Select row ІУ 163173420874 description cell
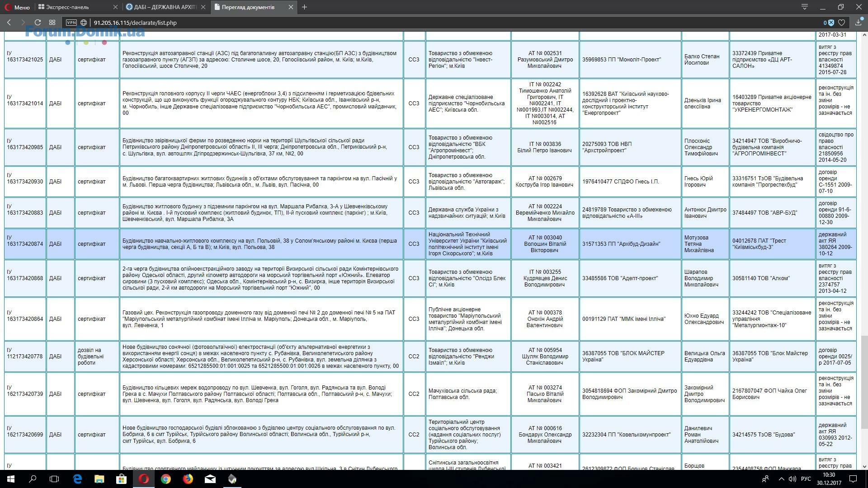Image resolution: width=868 pixels, height=488 pixels. click(261, 244)
